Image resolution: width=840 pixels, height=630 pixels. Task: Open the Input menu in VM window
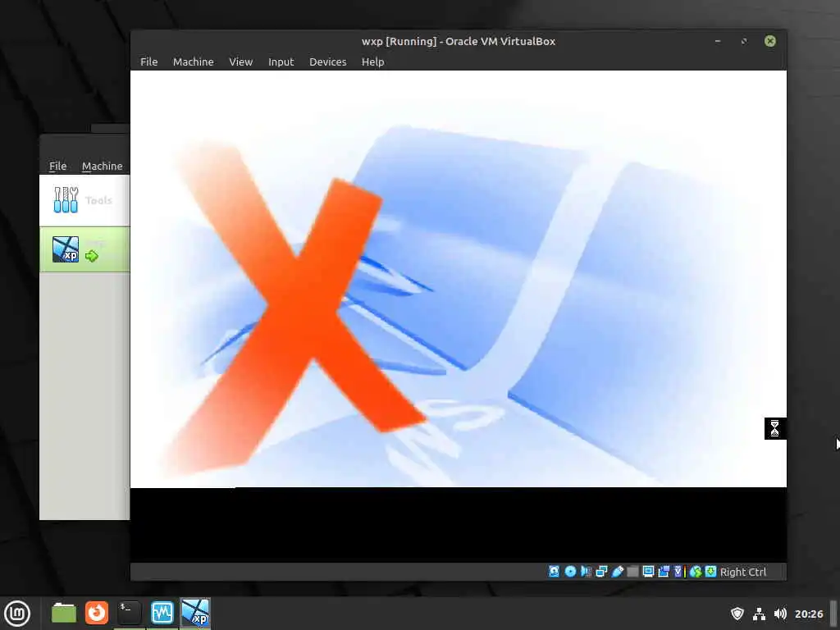click(281, 62)
